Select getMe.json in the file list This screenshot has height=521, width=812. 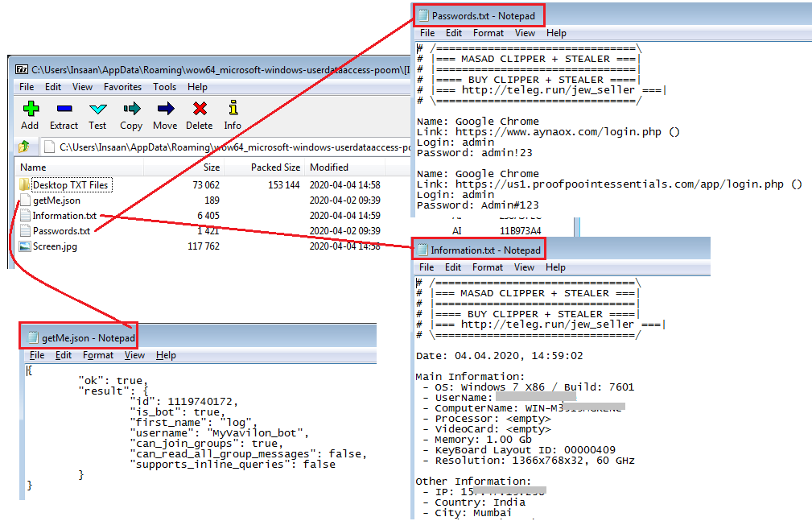(56, 201)
